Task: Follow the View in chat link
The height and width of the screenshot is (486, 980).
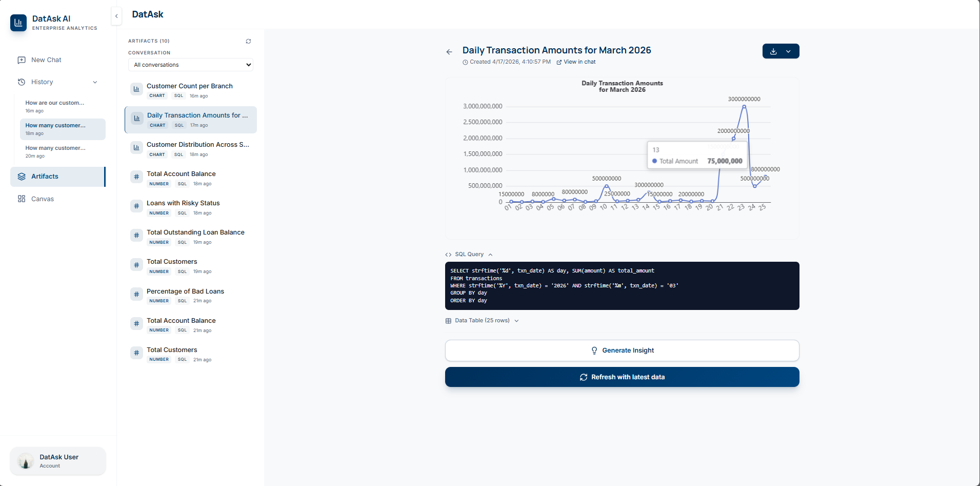Action: (x=576, y=62)
